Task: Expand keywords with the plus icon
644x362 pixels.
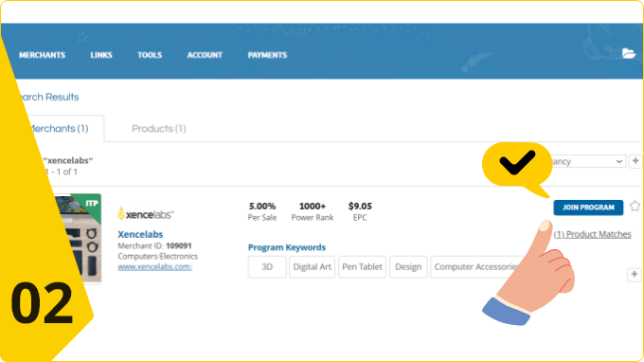Action: [635, 275]
